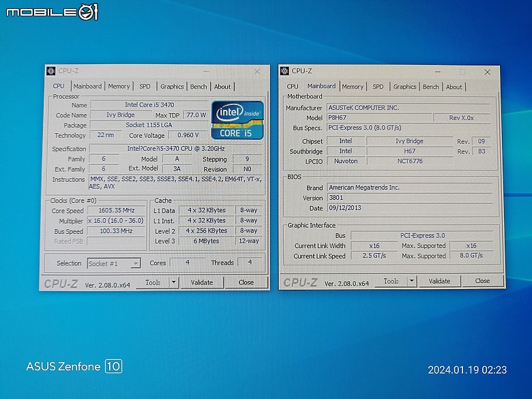Open the Bench tab in the left CPU-Z window
This screenshot has width=532, height=399.
(198, 87)
